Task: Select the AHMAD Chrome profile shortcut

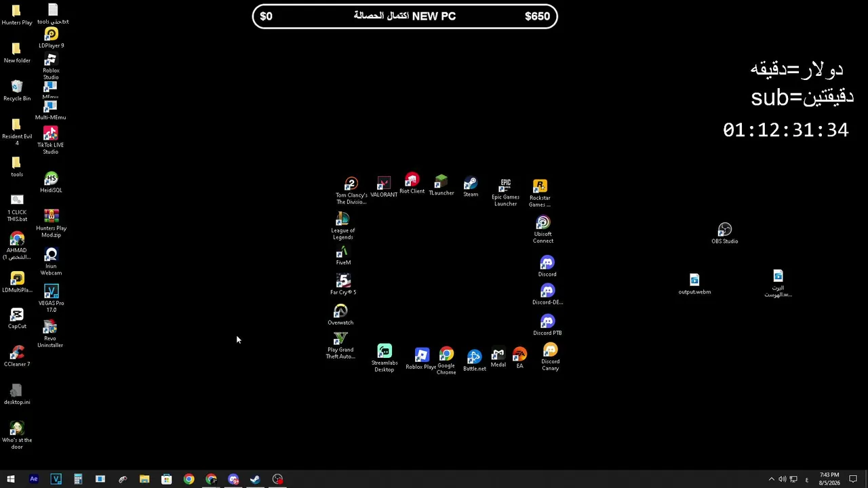Action: [x=17, y=246]
